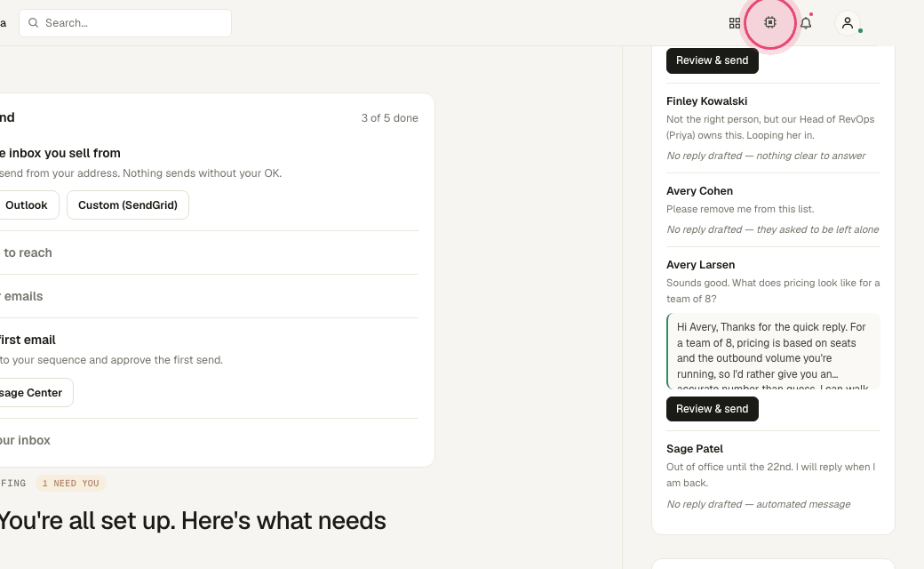Open notifications bell icon
Viewport: 924px width, 569px height.
[x=806, y=23]
